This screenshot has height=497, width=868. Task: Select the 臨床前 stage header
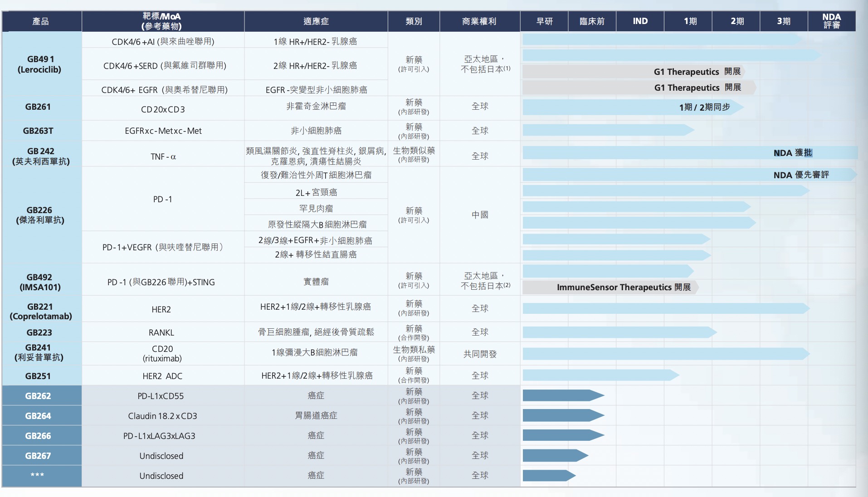(x=592, y=21)
